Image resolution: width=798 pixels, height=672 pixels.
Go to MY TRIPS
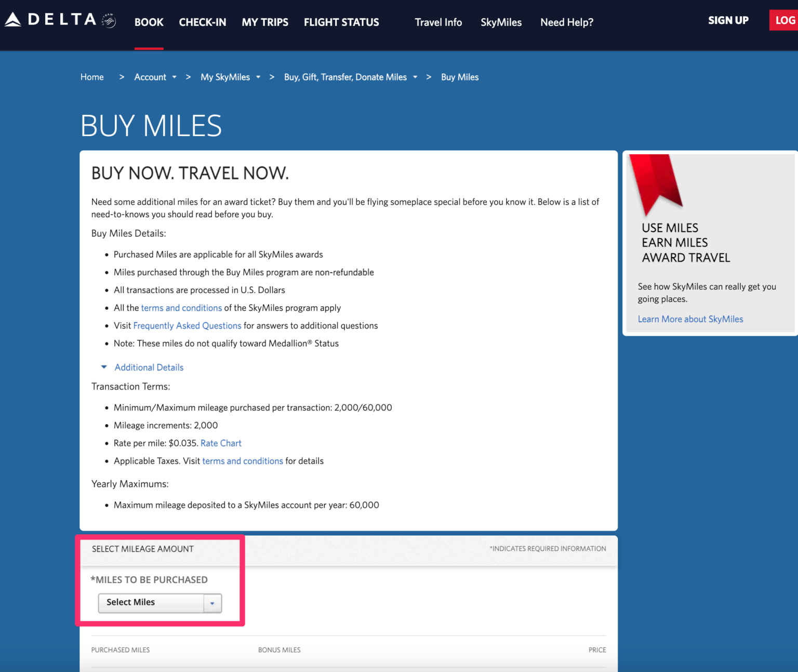click(x=265, y=22)
